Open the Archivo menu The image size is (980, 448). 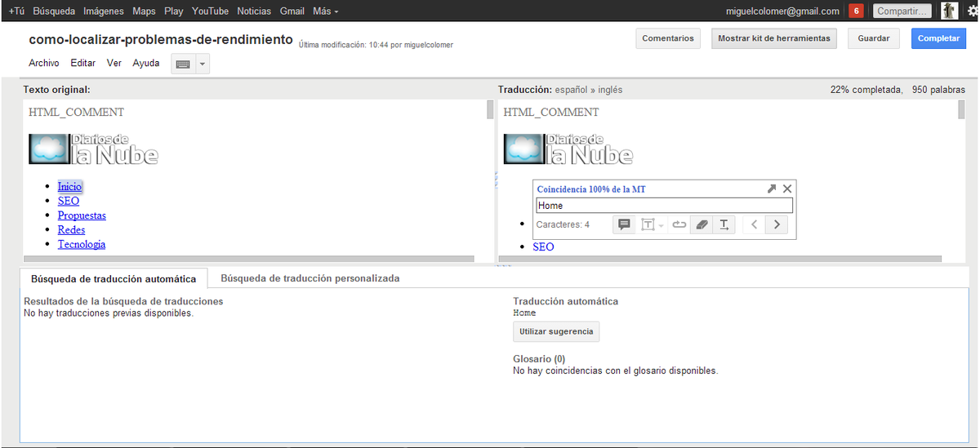(43, 63)
